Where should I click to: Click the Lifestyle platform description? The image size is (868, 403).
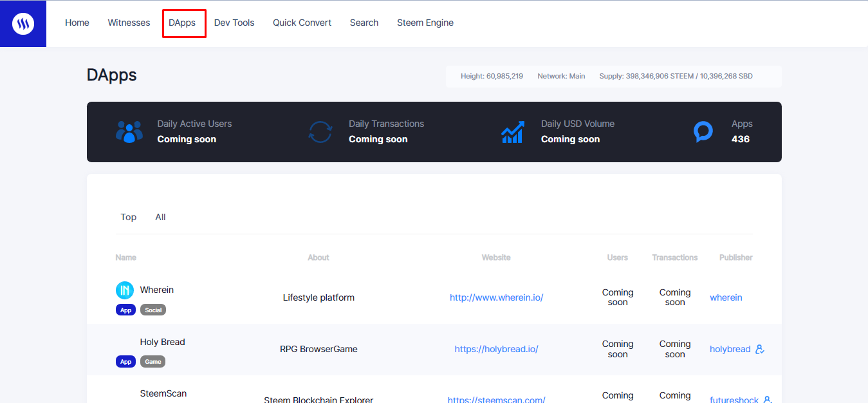pos(319,297)
